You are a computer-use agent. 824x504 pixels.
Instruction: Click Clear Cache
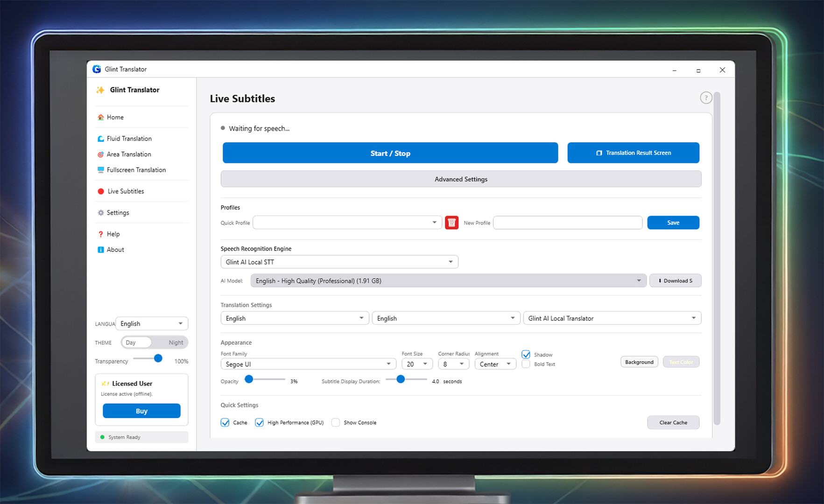673,423
